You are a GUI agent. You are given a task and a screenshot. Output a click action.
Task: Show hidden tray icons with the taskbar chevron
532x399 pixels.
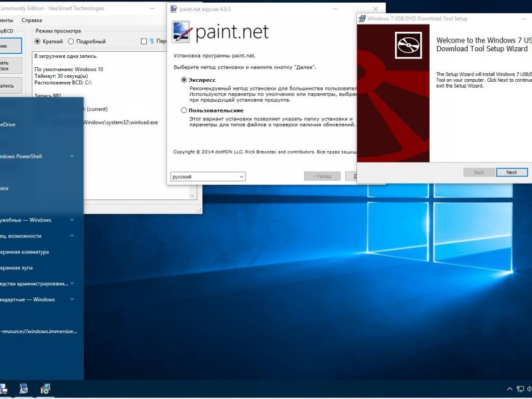(509, 389)
